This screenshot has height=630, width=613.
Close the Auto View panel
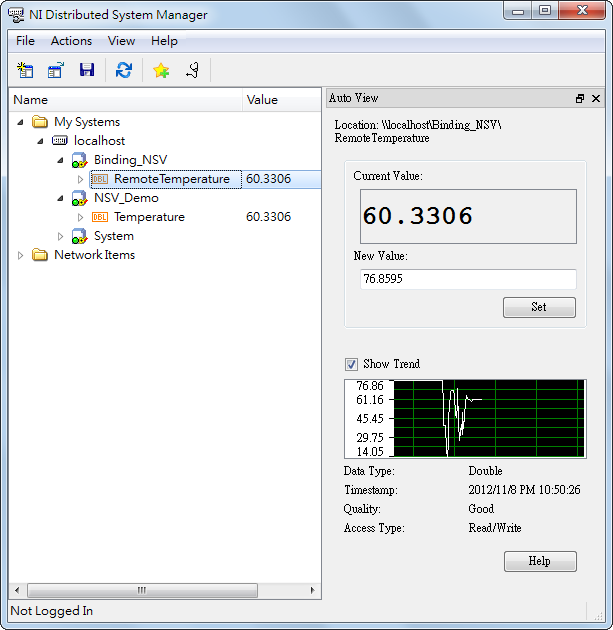click(596, 98)
